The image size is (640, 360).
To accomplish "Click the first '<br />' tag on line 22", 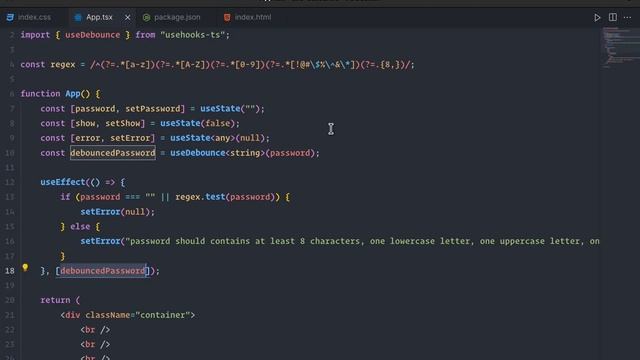I will coord(95,330).
